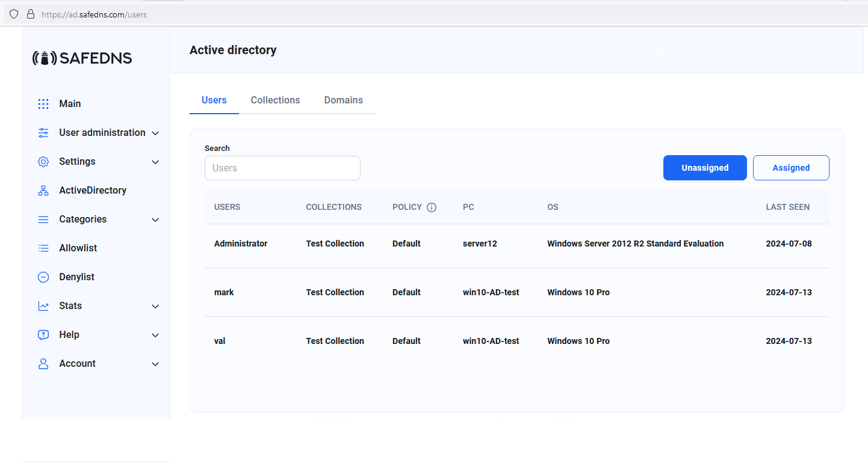Click the User administration sliders icon
This screenshot has width=868, height=463.
pyautogui.click(x=43, y=133)
